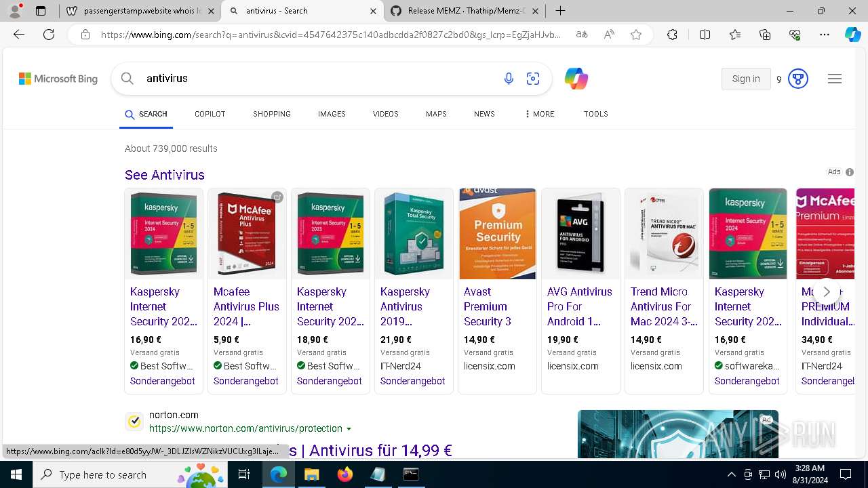Open the notifications action center

coord(846,474)
